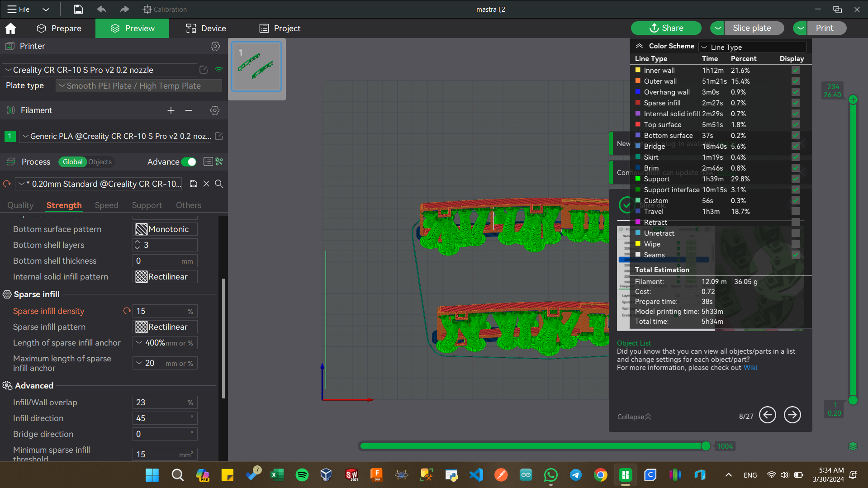Enable Travel line type display
Image resolution: width=868 pixels, height=488 pixels.
click(x=796, y=212)
